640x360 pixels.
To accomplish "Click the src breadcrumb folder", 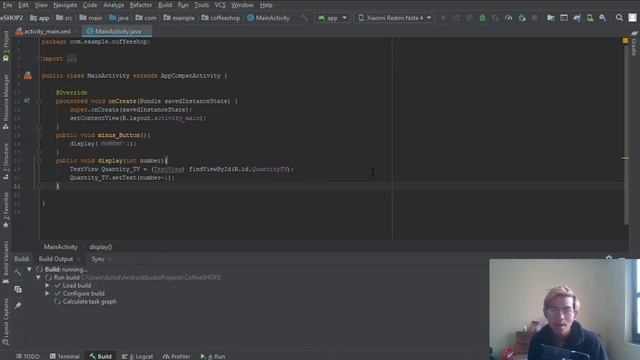I will click(64, 18).
